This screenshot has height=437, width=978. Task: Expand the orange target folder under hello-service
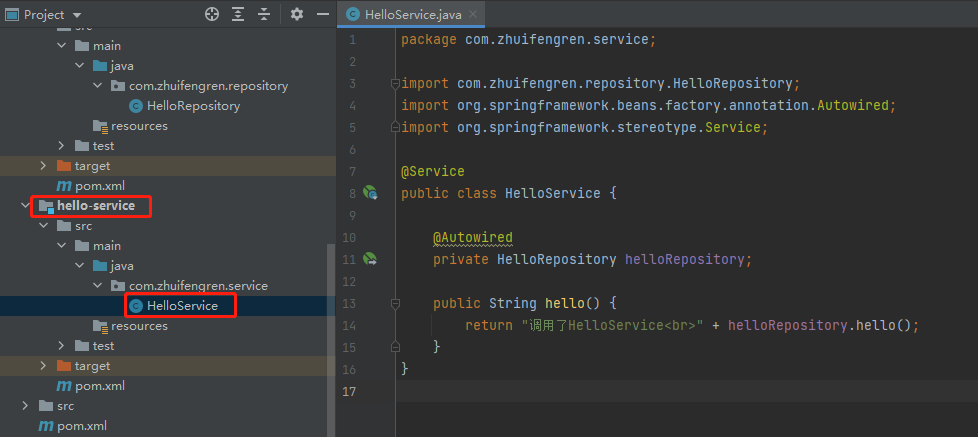click(x=43, y=366)
